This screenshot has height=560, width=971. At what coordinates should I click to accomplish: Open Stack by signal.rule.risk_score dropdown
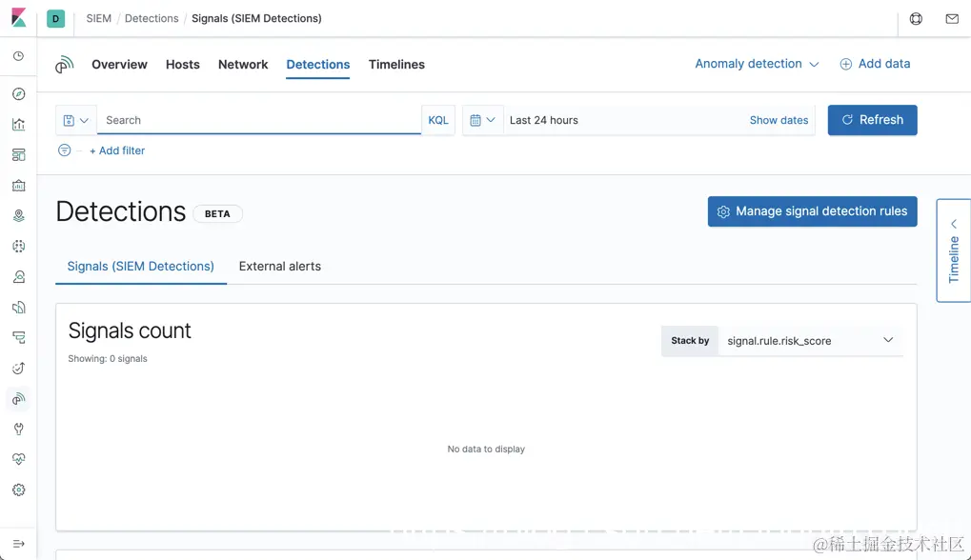point(810,341)
